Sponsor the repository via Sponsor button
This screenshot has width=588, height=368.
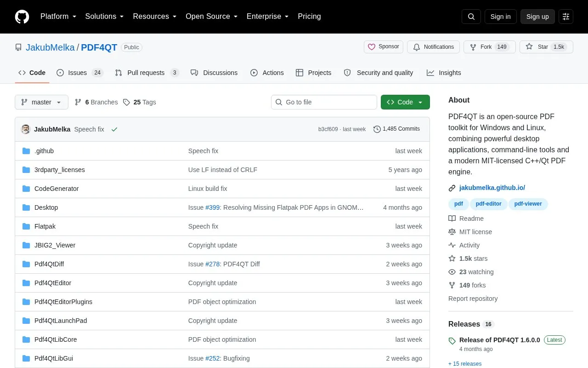point(384,47)
